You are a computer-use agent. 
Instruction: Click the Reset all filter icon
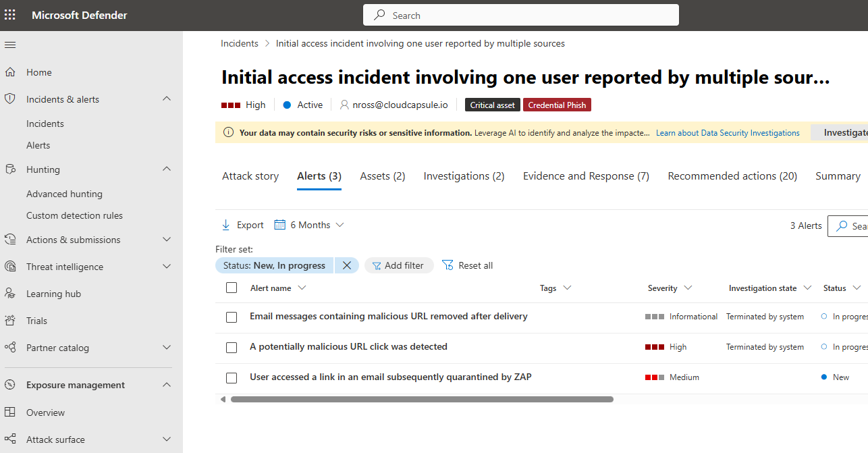447,265
